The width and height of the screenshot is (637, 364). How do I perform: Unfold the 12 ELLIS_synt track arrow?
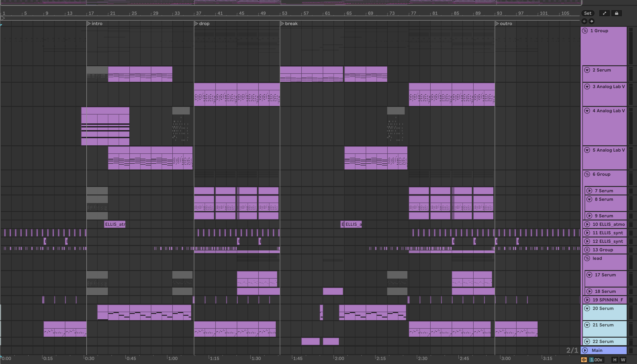[x=587, y=241]
